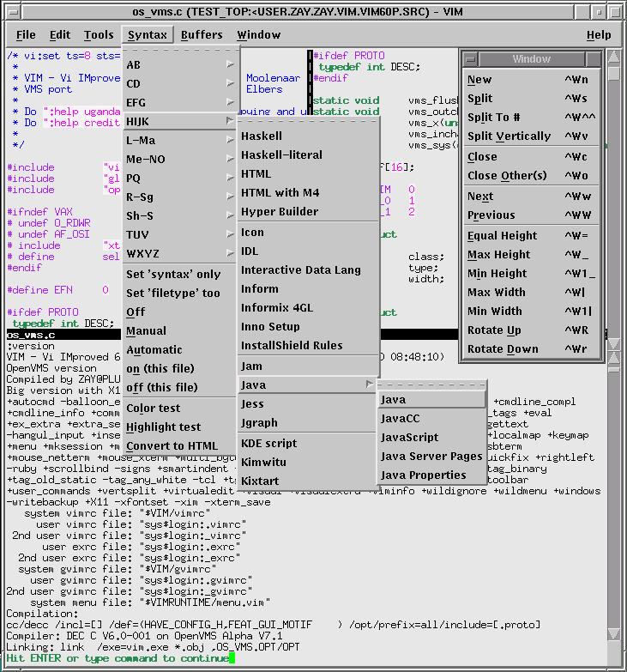This screenshot has width=627, height=672.
Task: Click scrollbar down arrow at bottom right
Action: (614, 633)
